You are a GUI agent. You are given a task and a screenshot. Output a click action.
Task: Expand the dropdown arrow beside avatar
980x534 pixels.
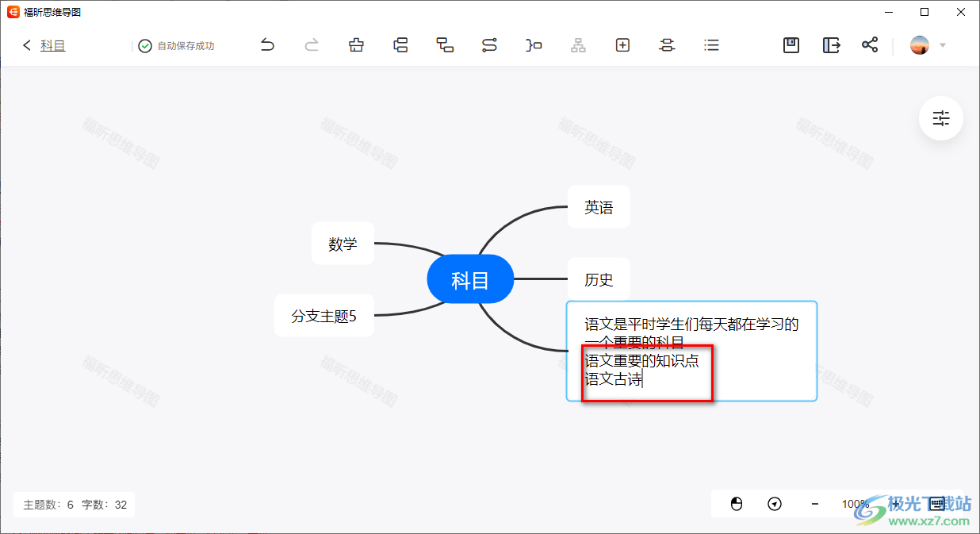943,45
